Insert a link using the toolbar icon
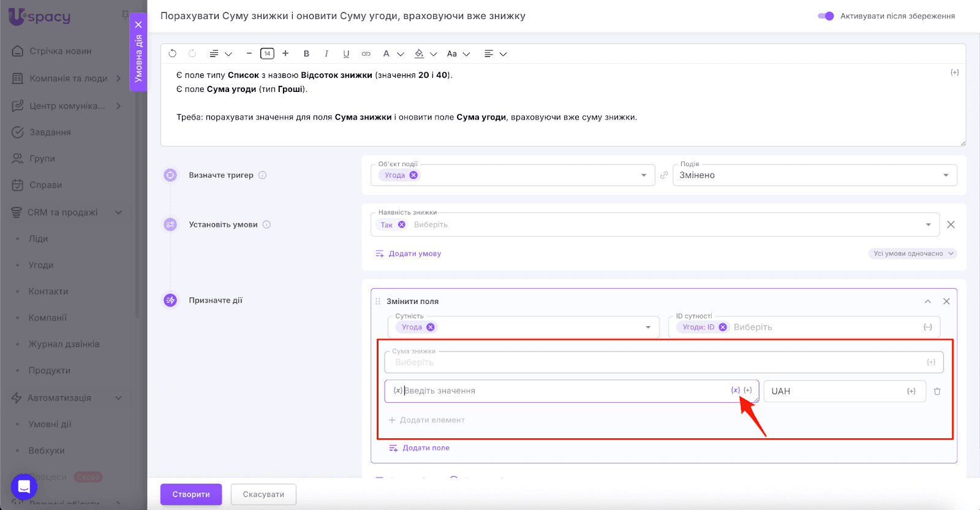 (x=366, y=54)
